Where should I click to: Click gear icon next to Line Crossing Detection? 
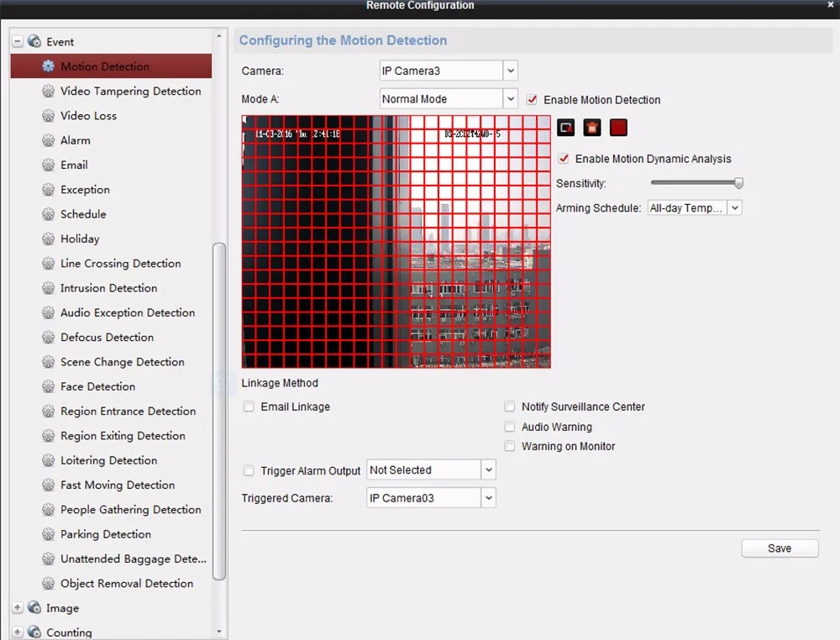click(48, 263)
